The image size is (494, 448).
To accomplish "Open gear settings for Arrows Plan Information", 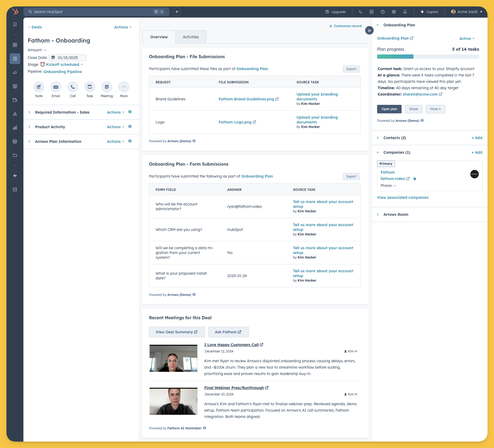I will (x=130, y=141).
